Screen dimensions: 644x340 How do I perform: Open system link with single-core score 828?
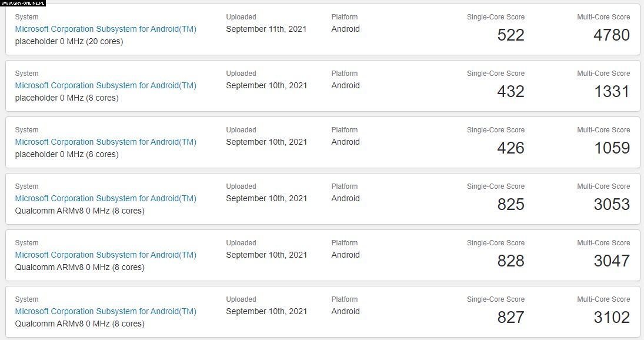(105, 255)
